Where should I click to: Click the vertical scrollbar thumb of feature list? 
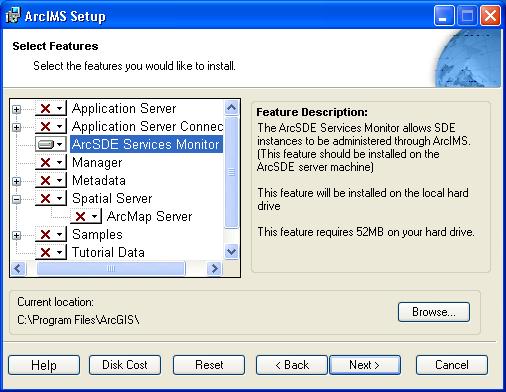pyautogui.click(x=231, y=172)
